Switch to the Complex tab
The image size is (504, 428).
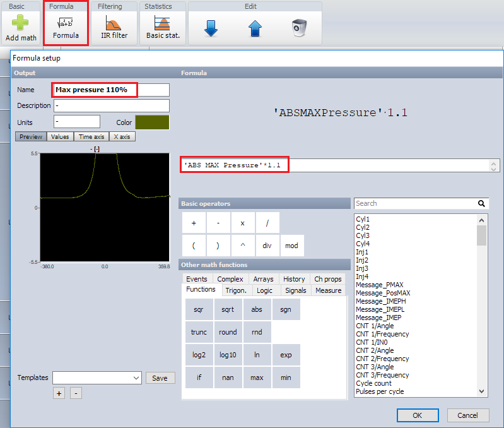tap(230, 279)
